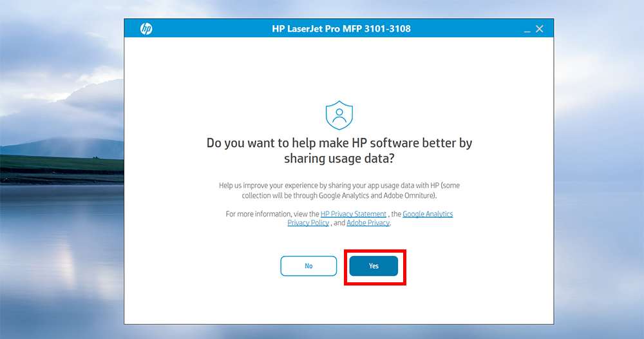Close the HP LaserJet Pro installer window
644x339 pixels.
tap(540, 29)
